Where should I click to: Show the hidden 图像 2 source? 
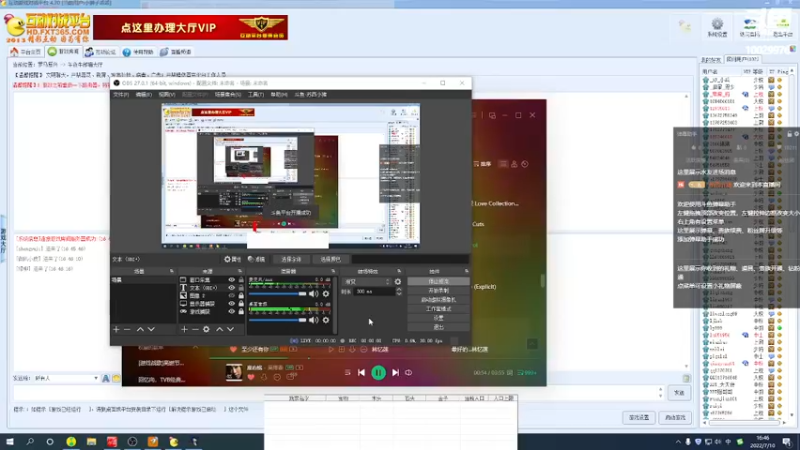(x=232, y=295)
